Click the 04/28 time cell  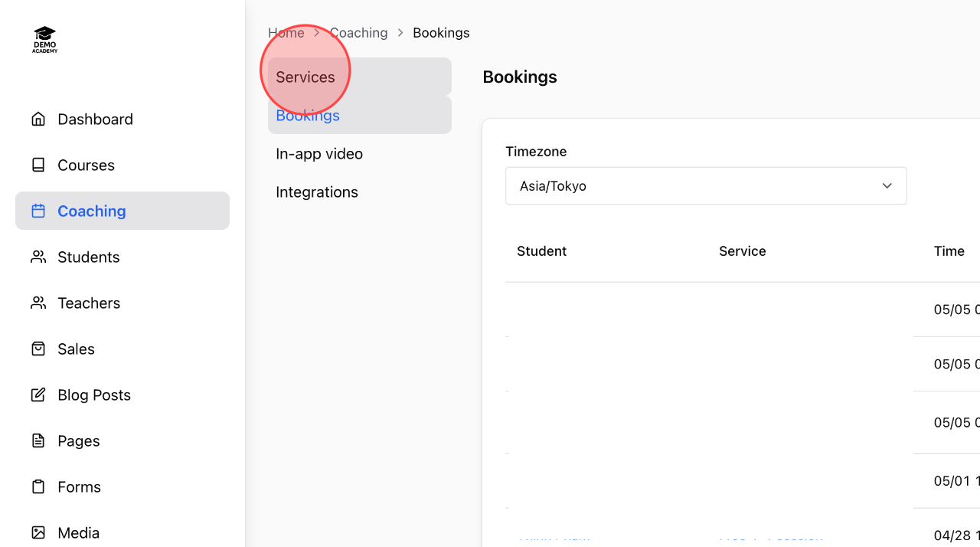coord(956,536)
